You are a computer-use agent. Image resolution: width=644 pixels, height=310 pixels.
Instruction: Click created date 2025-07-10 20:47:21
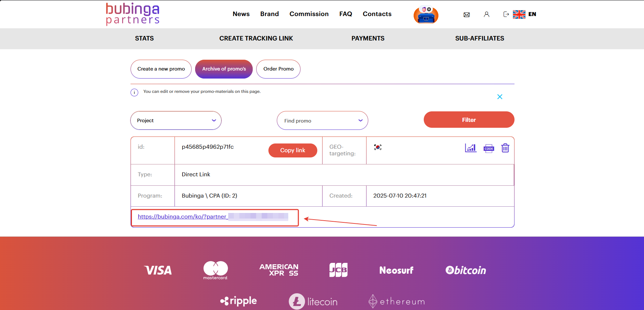pos(400,196)
